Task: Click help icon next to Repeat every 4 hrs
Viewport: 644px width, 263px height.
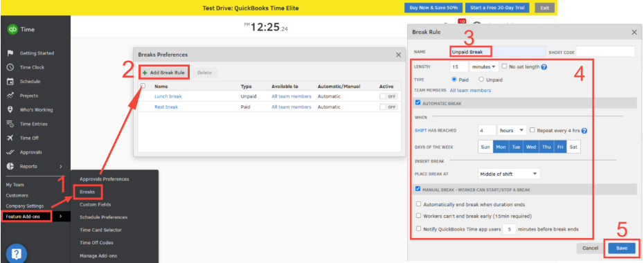Action: (584, 131)
